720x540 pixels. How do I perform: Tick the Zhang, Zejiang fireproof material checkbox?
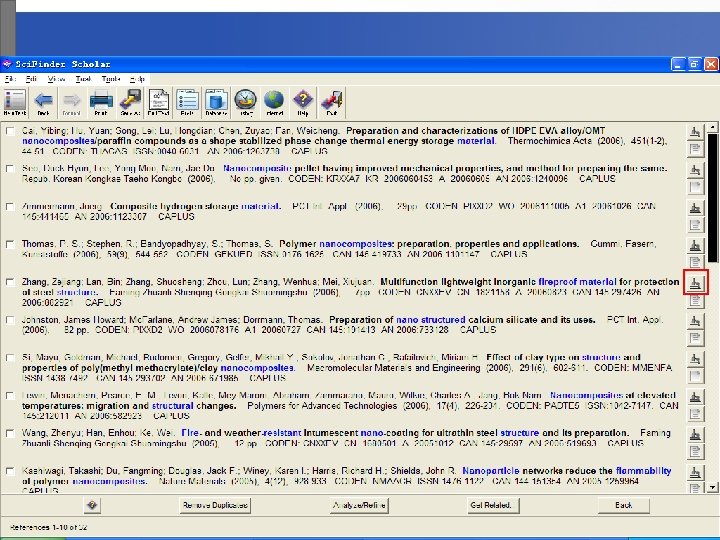coord(10,282)
